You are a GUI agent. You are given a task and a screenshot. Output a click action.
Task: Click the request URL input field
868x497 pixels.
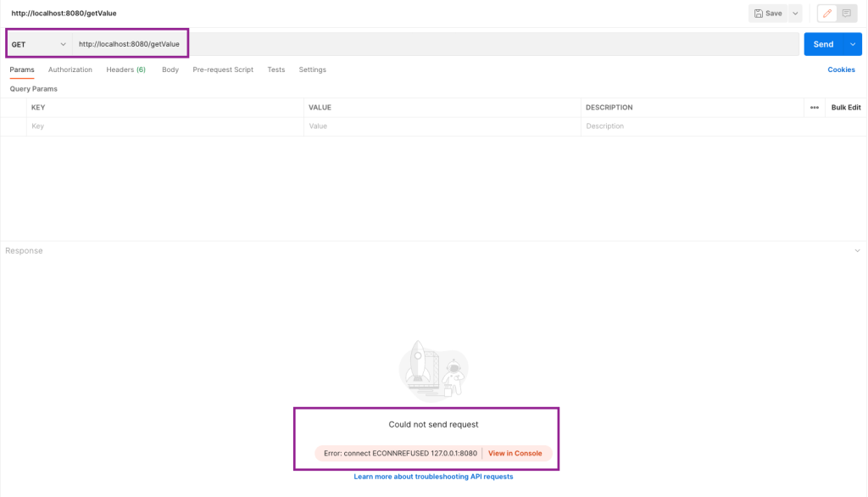tap(436, 44)
